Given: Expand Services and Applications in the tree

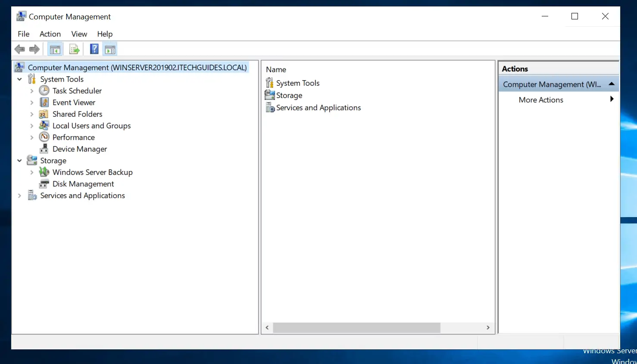Looking at the screenshot, I should coord(19,196).
